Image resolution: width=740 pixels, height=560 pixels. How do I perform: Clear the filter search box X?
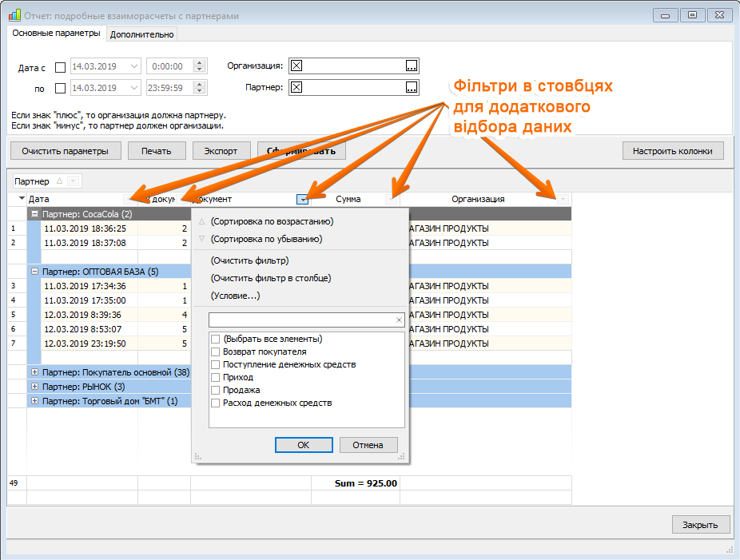399,320
